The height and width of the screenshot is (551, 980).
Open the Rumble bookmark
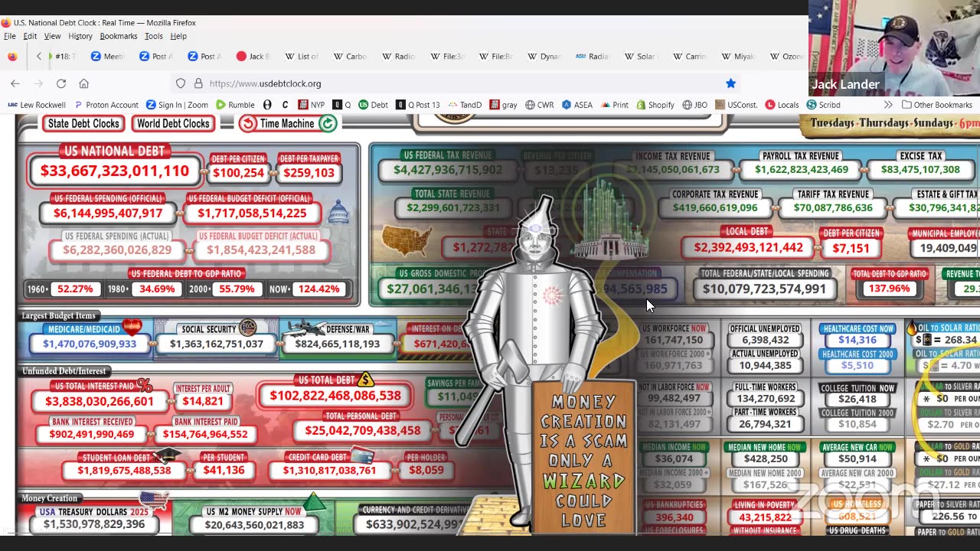pos(235,105)
